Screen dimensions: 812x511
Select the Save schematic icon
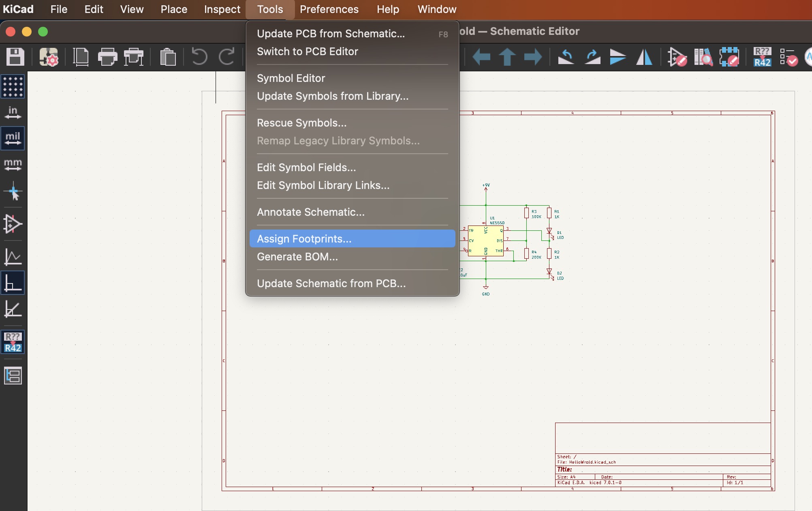[x=15, y=56]
